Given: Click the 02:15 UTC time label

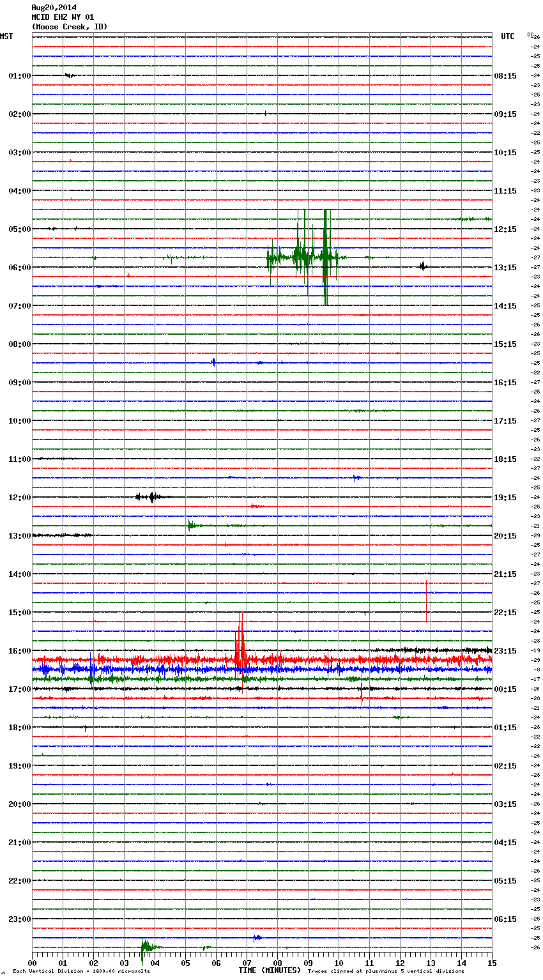Looking at the screenshot, I should pyautogui.click(x=505, y=766).
